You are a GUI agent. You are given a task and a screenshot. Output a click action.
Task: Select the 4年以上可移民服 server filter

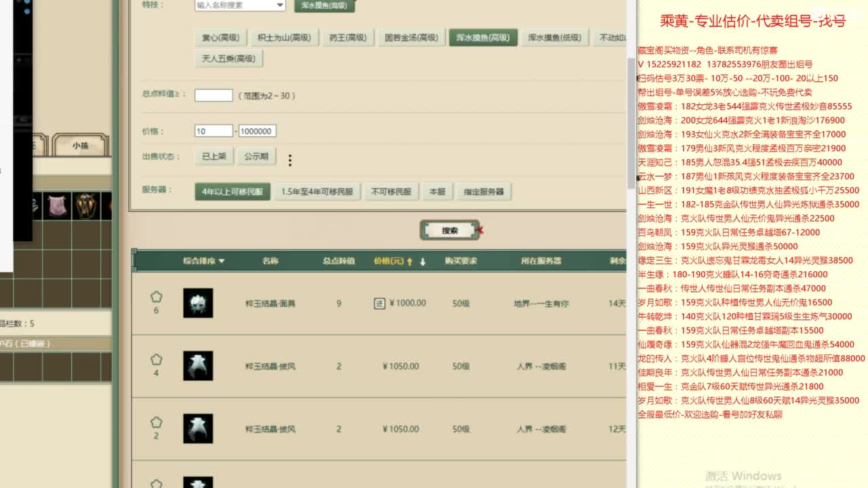tap(233, 192)
